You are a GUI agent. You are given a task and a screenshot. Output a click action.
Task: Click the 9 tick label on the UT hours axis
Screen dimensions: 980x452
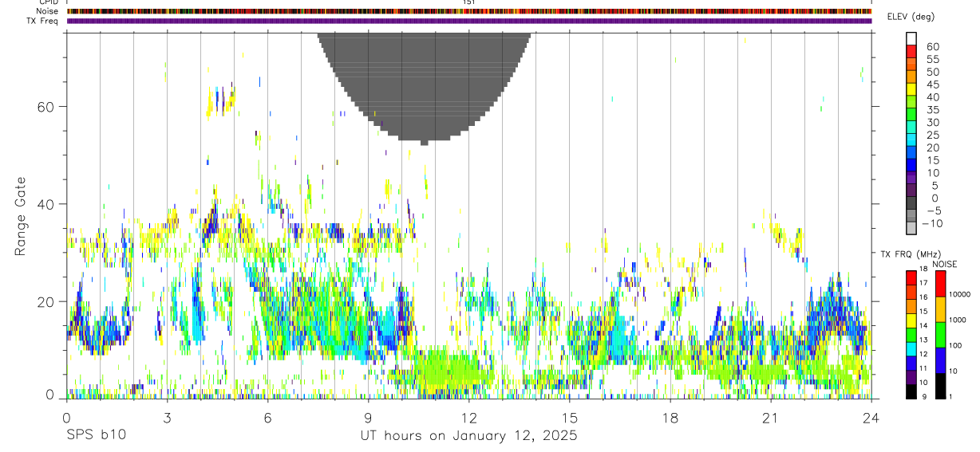368,419
